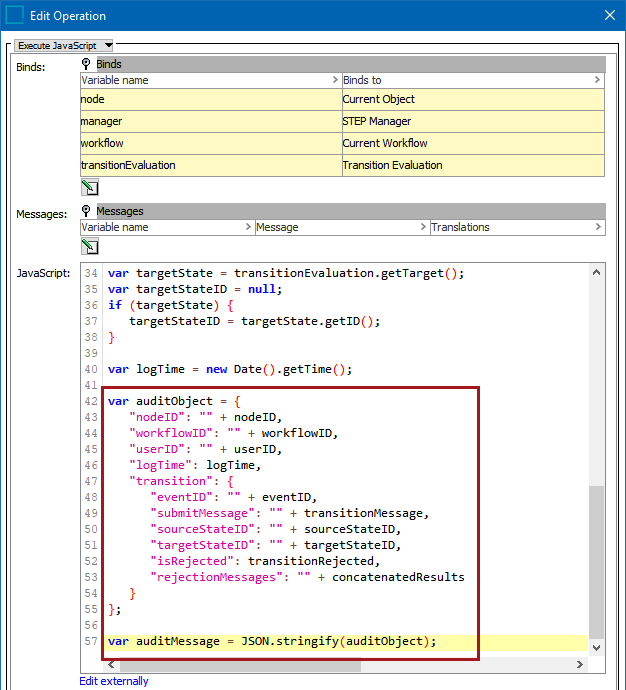Open the Execute JavaScript operation dropdown
Image resolution: width=626 pixels, height=690 pixels.
pos(65,45)
